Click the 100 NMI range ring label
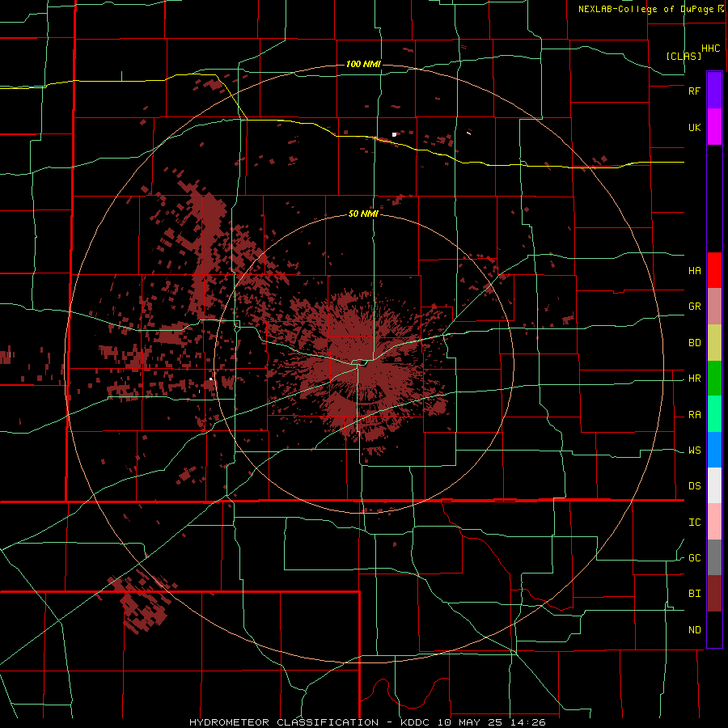728x728 pixels. 363,64
